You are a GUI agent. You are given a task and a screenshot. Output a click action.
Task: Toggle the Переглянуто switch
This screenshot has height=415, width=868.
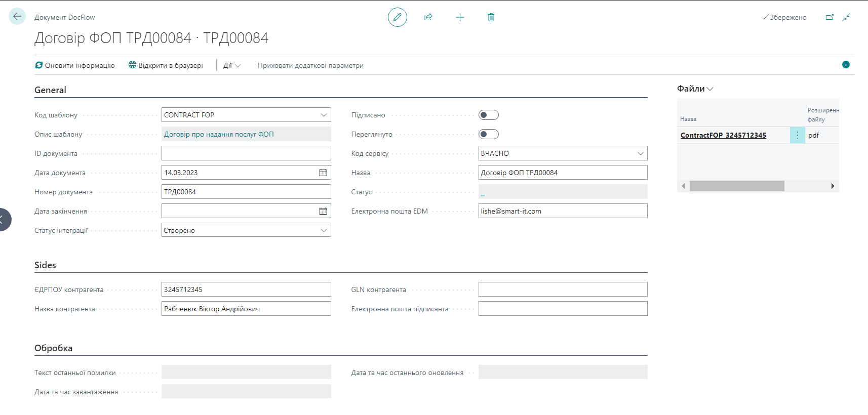pos(488,134)
